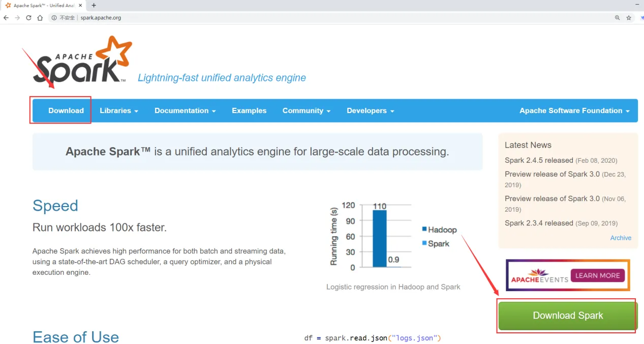The width and height of the screenshot is (644, 344).
Task: Click the Apache Events Learn More banner
Action: coord(568,275)
